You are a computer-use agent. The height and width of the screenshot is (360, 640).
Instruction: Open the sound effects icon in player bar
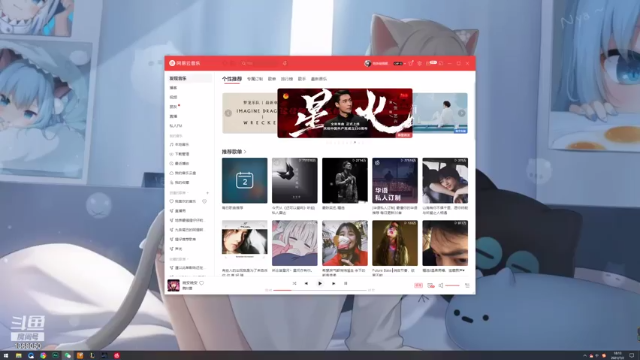[431, 285]
